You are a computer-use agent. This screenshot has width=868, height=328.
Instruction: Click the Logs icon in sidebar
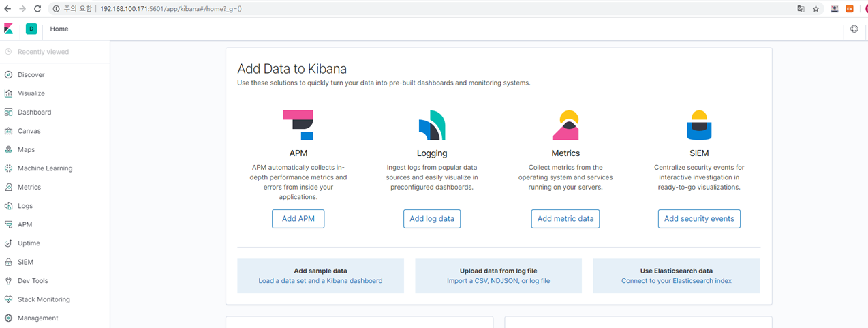(8, 206)
